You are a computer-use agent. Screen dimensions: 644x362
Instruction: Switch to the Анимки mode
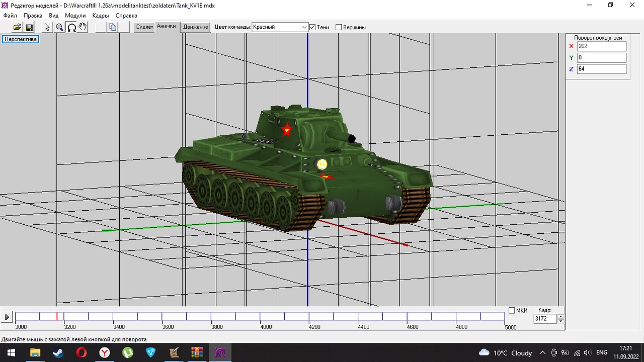point(166,26)
